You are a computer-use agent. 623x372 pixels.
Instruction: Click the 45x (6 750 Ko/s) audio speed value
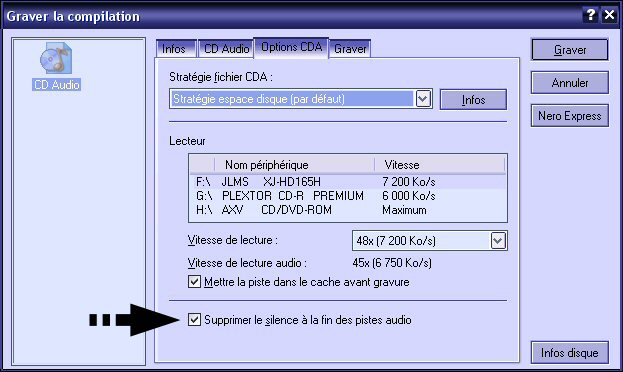392,263
